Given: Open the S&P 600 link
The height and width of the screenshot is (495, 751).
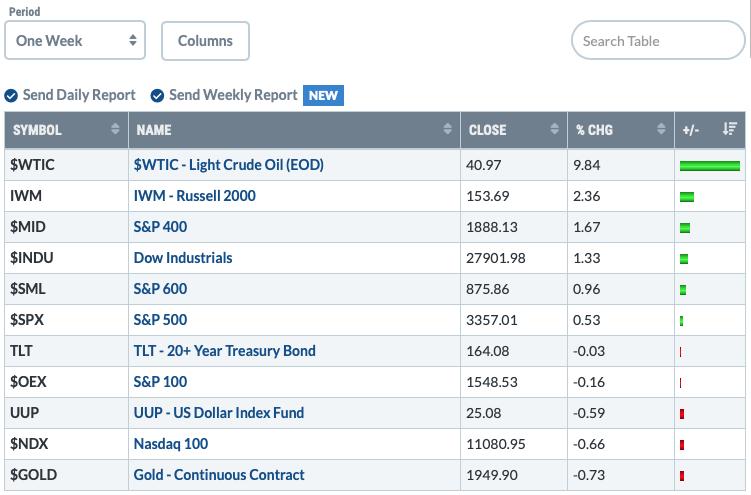Looking at the screenshot, I should pyautogui.click(x=160, y=289).
